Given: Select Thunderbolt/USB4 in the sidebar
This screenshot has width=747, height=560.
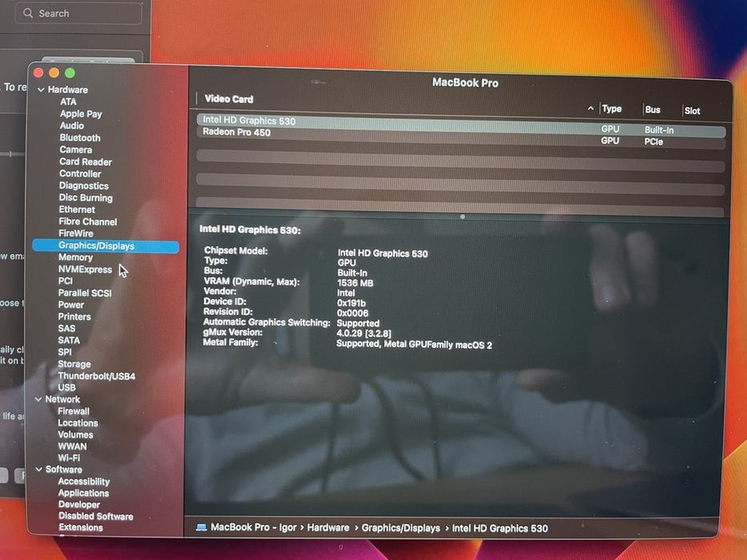Looking at the screenshot, I should coord(97,376).
